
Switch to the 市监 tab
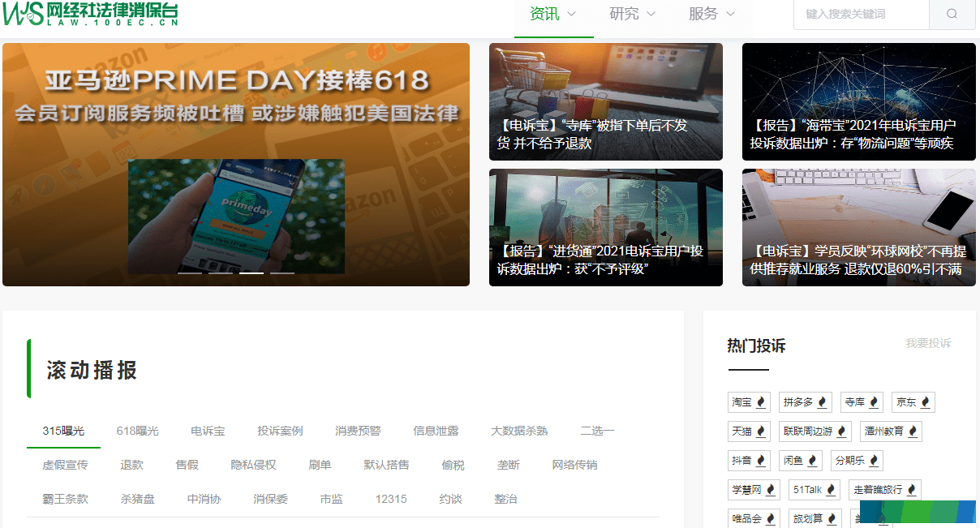tap(331, 499)
